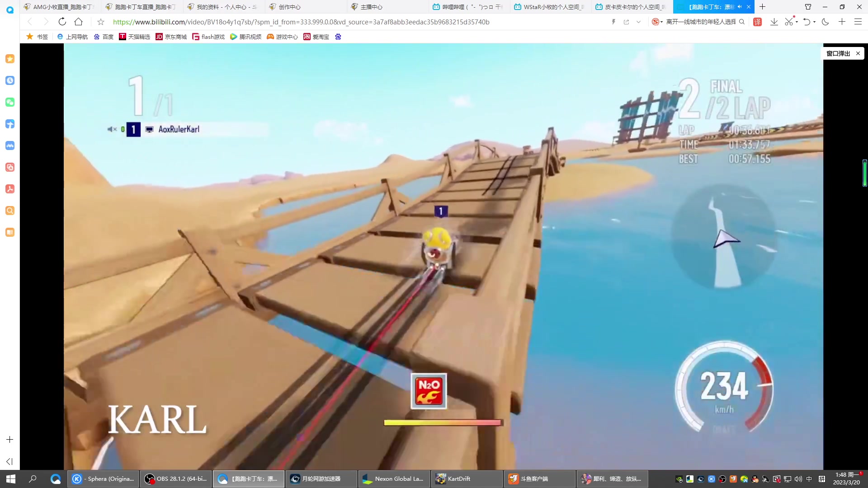Open the downloads icon in toolbar
This screenshot has width=868, height=488.
(774, 22)
